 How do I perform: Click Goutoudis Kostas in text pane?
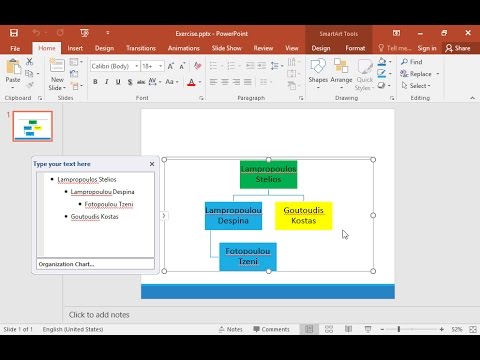tap(94, 217)
